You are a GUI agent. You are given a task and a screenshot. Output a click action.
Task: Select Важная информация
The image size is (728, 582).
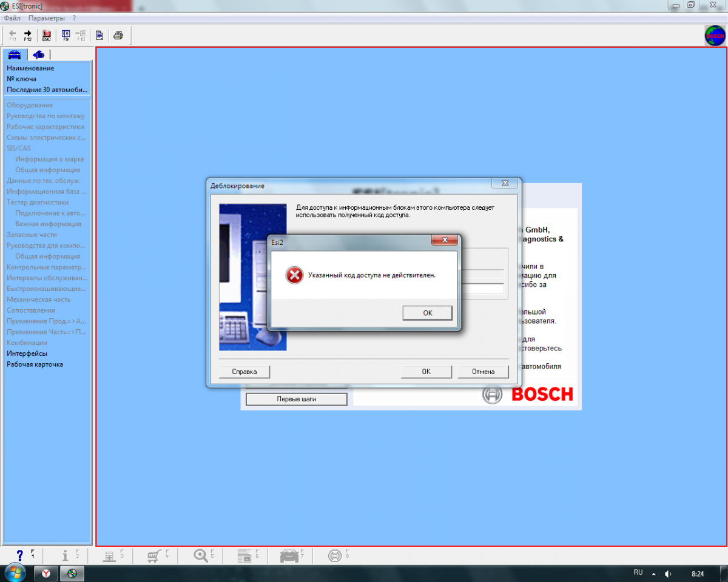pyautogui.click(x=48, y=224)
